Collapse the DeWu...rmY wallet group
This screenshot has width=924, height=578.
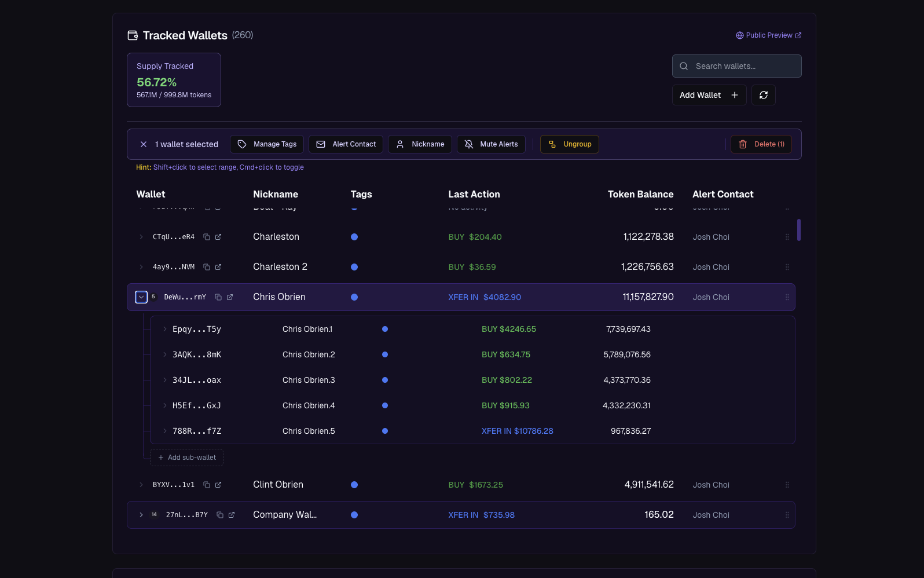tap(141, 297)
